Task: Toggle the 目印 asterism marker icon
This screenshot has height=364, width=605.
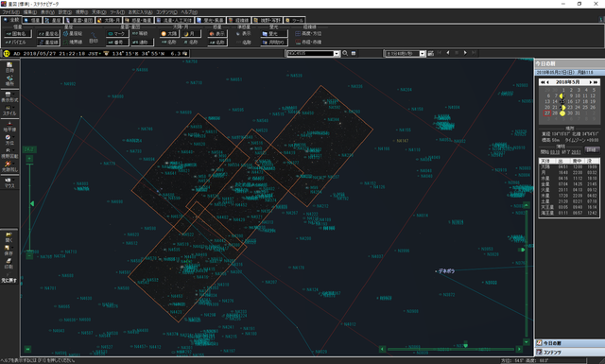Action: (x=94, y=38)
